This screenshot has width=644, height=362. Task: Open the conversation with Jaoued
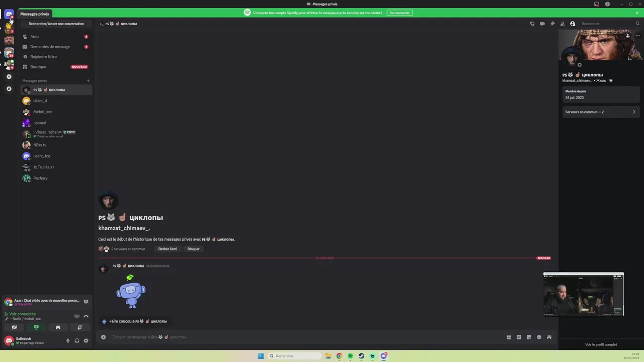point(56,123)
